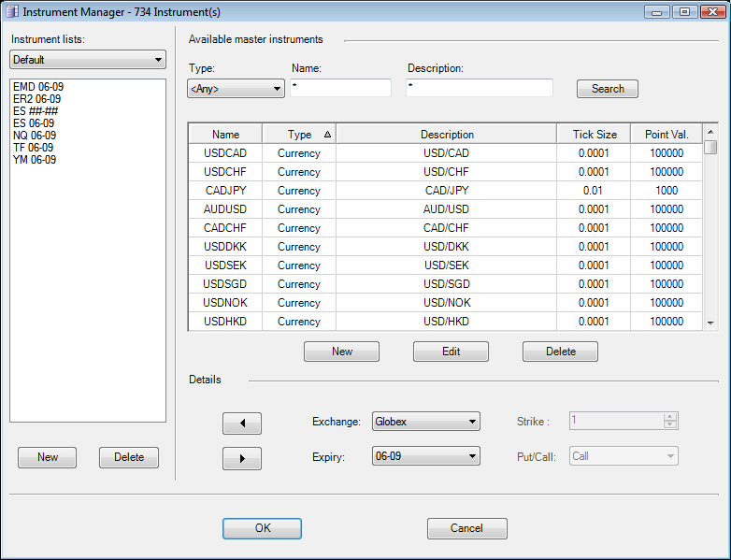Viewport: 731px width, 560px height.
Task: Select NQ 06-09 in instrument list
Action: click(35, 136)
